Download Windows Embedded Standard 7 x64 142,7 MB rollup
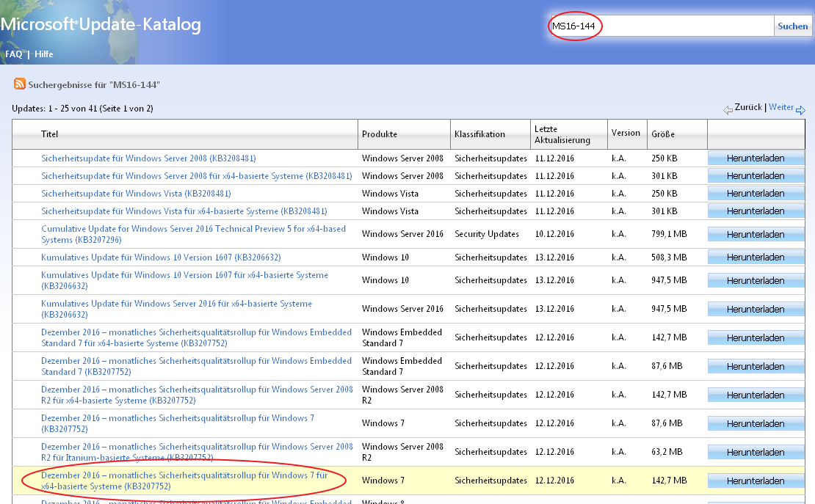Image resolution: width=815 pixels, height=504 pixels. click(x=756, y=337)
